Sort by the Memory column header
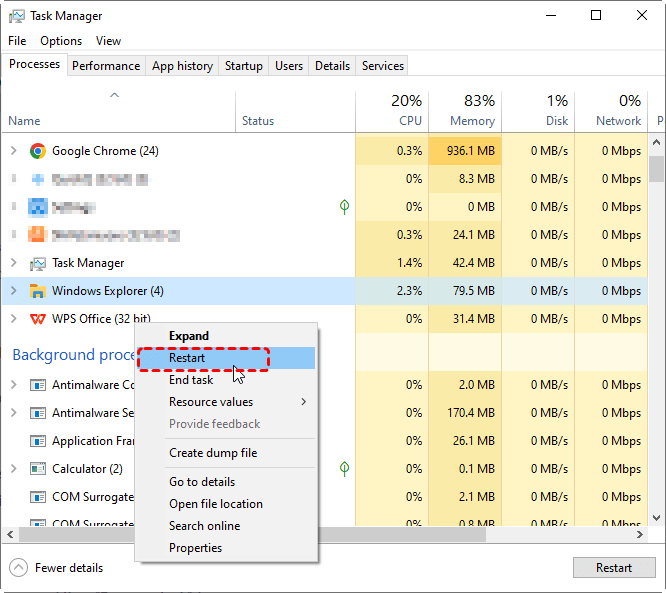This screenshot has height=593, width=666. [x=465, y=111]
